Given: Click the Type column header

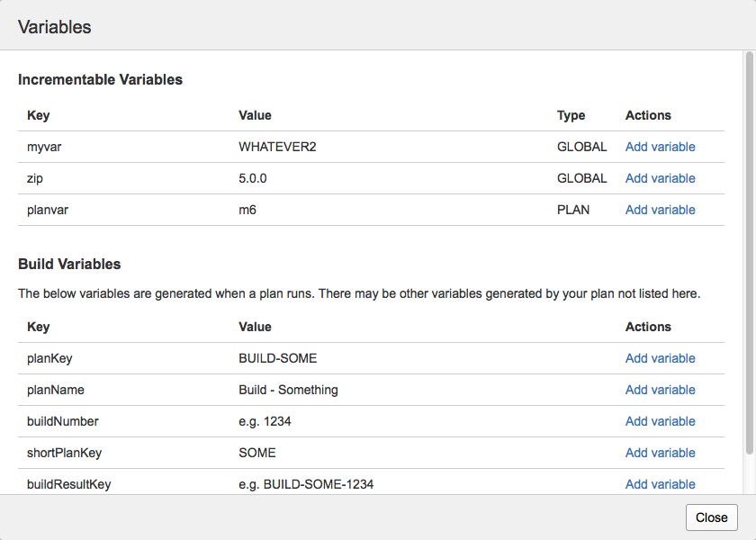Looking at the screenshot, I should 571,115.
